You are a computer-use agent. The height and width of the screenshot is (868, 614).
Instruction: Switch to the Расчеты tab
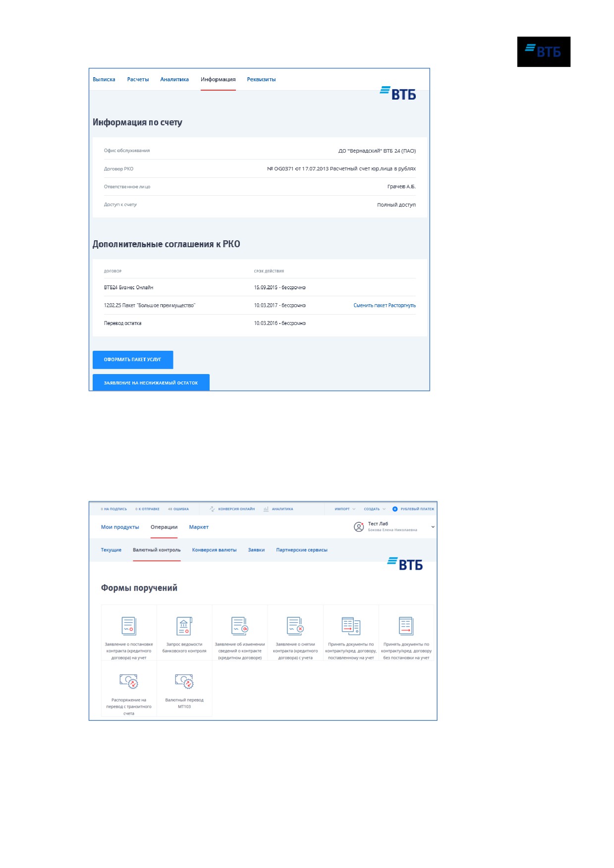138,79
